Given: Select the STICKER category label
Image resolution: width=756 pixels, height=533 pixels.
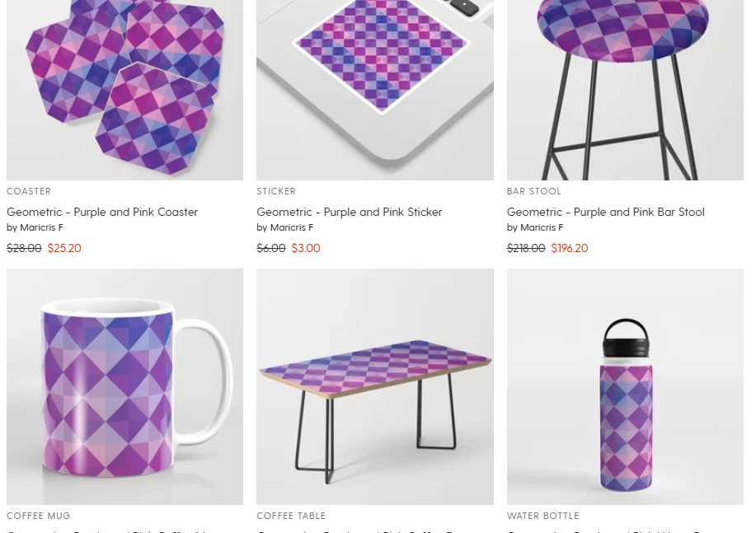Looking at the screenshot, I should (x=276, y=191).
